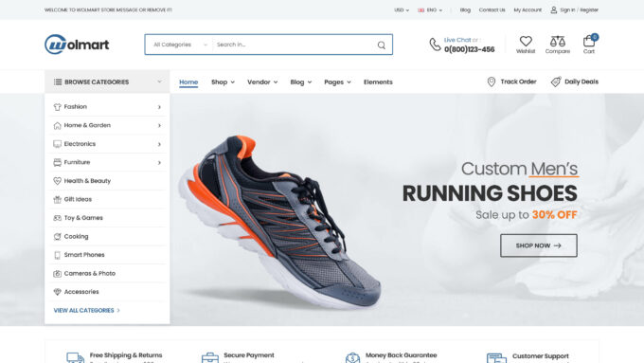Expand the Fashion category arrow
The height and width of the screenshot is (363, 644).
tap(159, 107)
